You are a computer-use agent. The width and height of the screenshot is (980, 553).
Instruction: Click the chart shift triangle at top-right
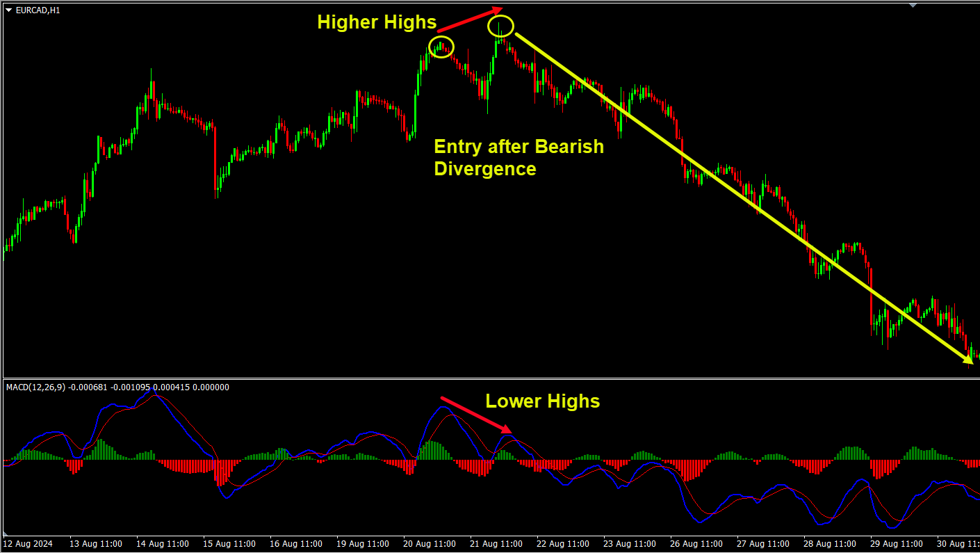[x=913, y=4]
